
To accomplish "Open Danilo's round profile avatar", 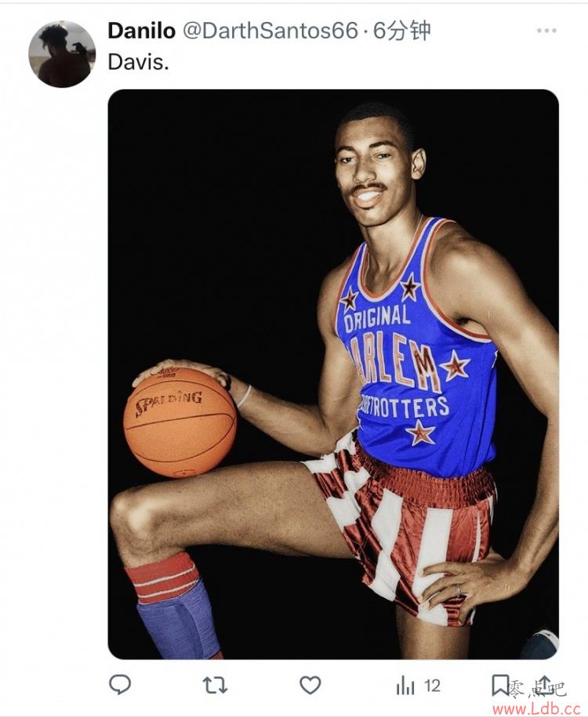I will tap(62, 54).
